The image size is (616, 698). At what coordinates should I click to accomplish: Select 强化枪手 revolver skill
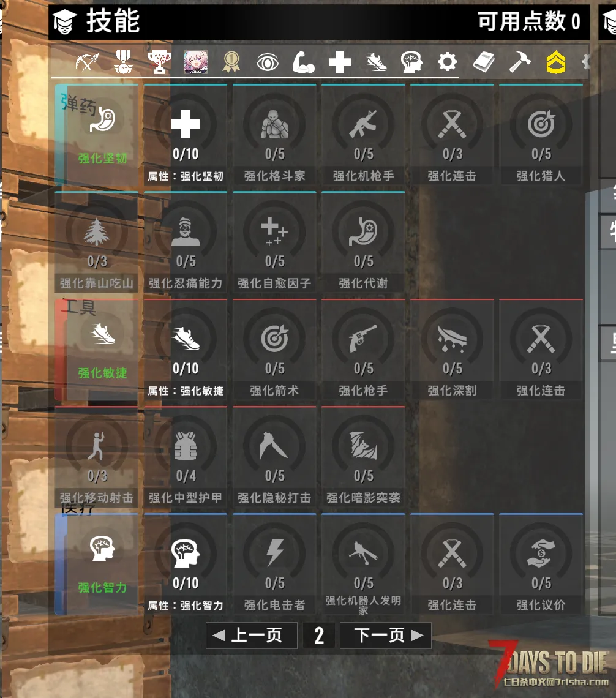click(x=364, y=350)
